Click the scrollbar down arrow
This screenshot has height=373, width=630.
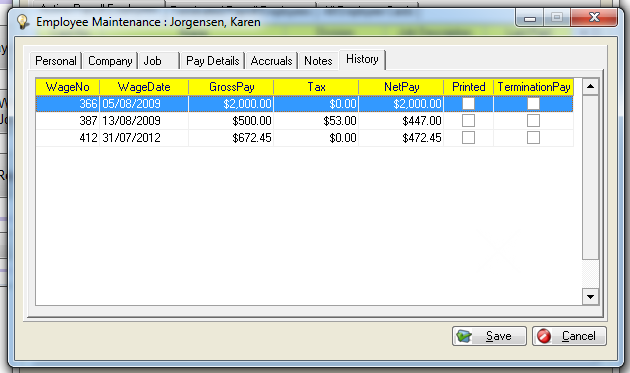(590, 297)
